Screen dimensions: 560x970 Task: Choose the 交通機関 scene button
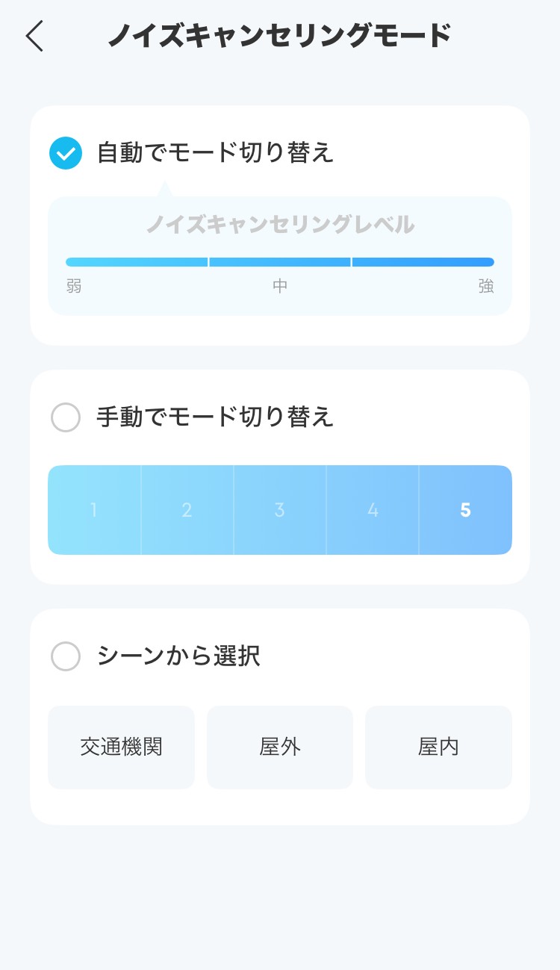[121, 747]
